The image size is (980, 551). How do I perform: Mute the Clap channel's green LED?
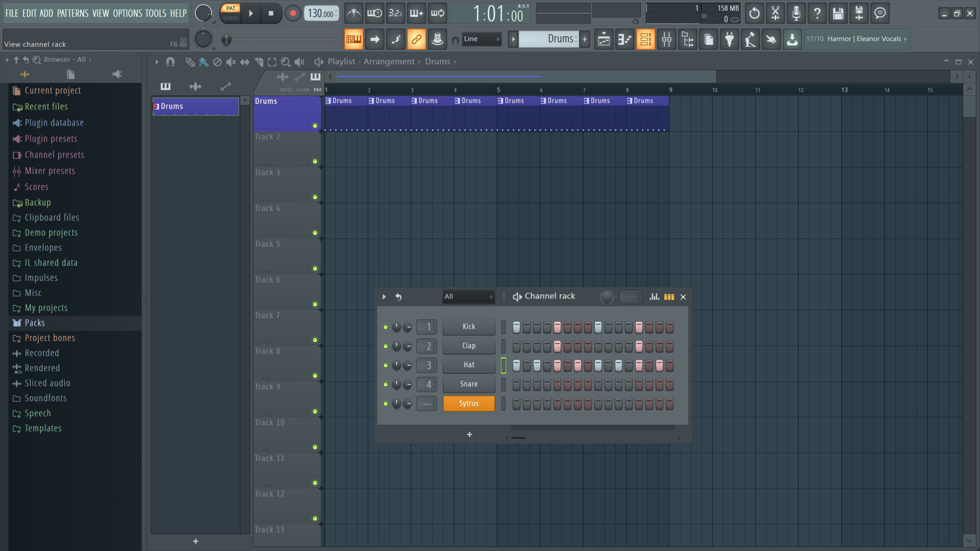(386, 346)
